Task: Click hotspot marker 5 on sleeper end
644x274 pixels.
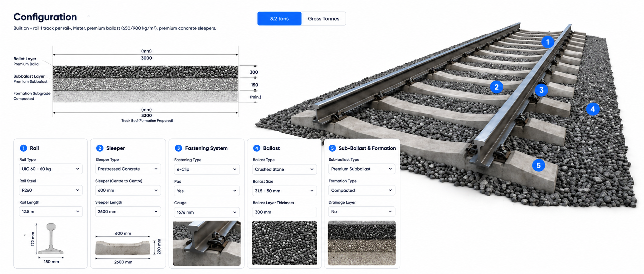Action: (x=539, y=165)
